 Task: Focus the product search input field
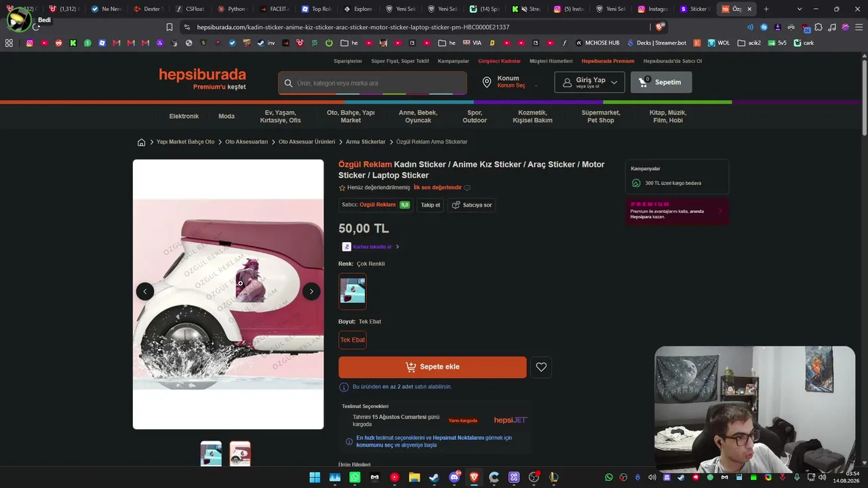click(372, 83)
